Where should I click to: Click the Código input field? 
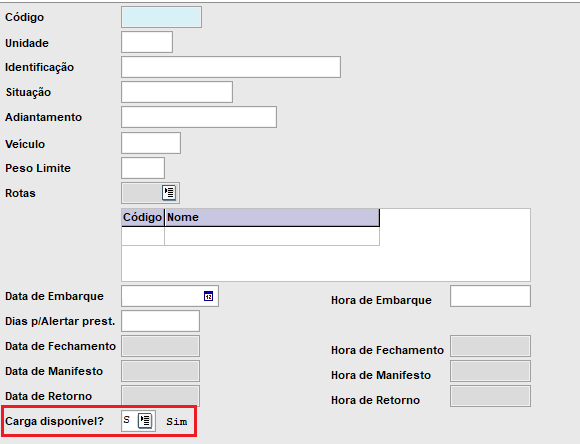pos(161,17)
